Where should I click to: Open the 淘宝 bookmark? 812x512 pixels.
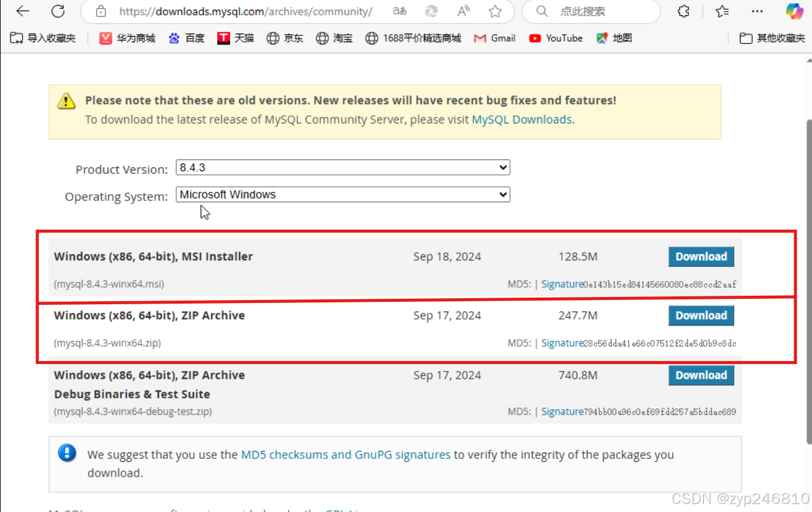(334, 38)
